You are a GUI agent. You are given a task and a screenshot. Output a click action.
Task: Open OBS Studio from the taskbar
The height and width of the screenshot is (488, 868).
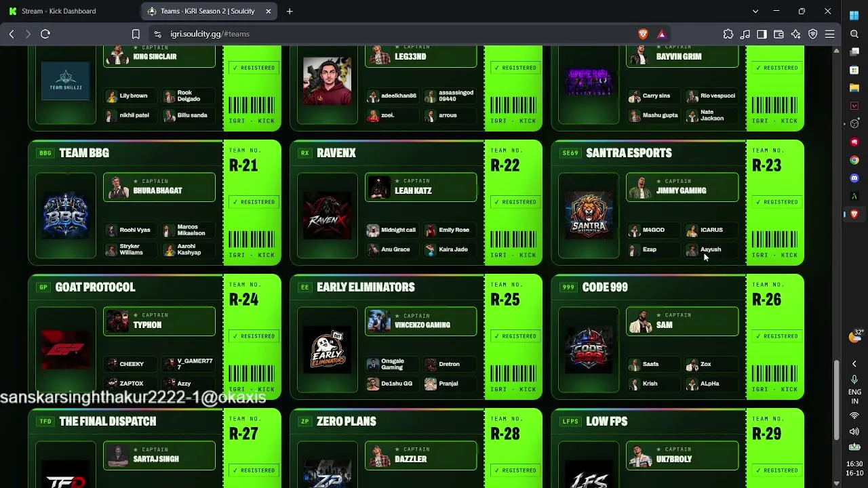(x=854, y=124)
